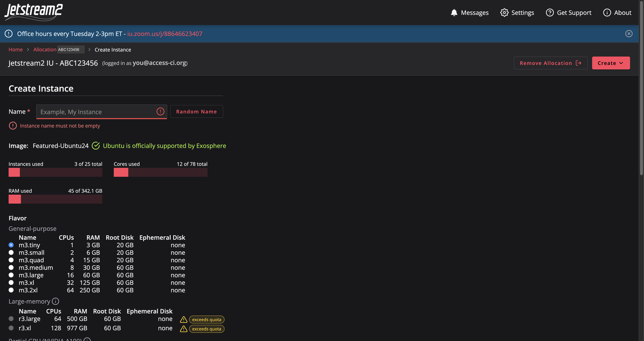
Task: Click the About menu label
Action: tap(623, 12)
